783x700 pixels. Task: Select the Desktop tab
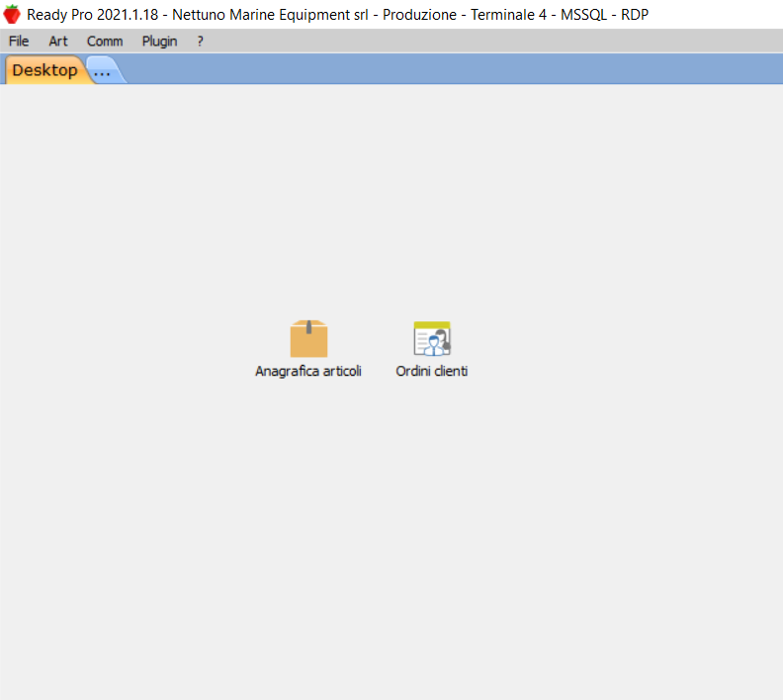pos(44,70)
